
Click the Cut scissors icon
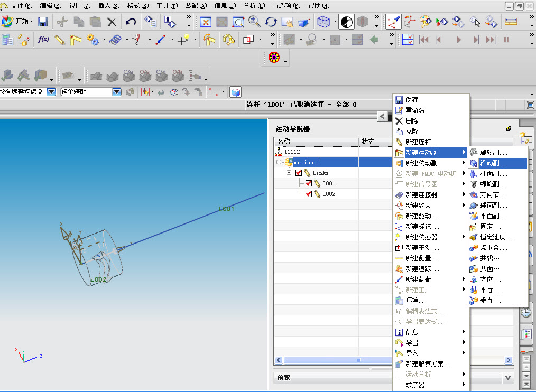(x=62, y=22)
